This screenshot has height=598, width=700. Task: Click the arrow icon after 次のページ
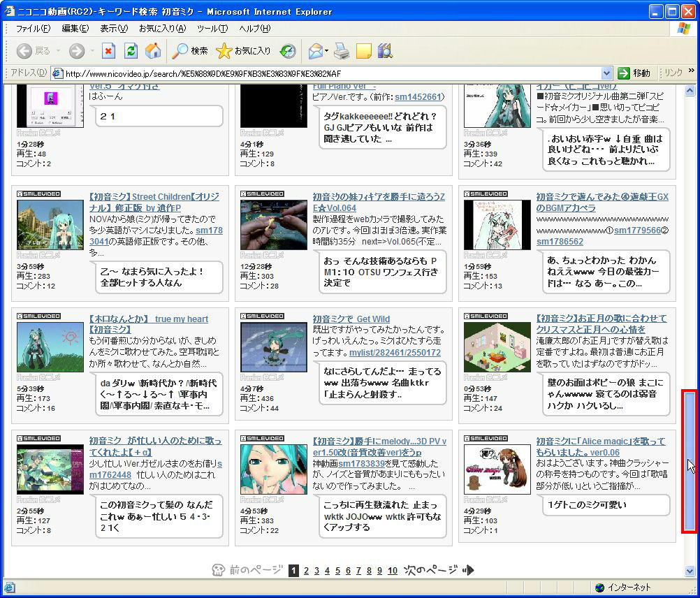pyautogui.click(x=468, y=570)
